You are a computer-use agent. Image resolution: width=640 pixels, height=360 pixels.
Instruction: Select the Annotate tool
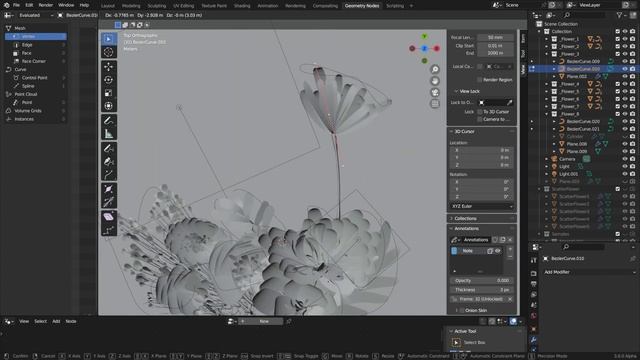point(109,120)
